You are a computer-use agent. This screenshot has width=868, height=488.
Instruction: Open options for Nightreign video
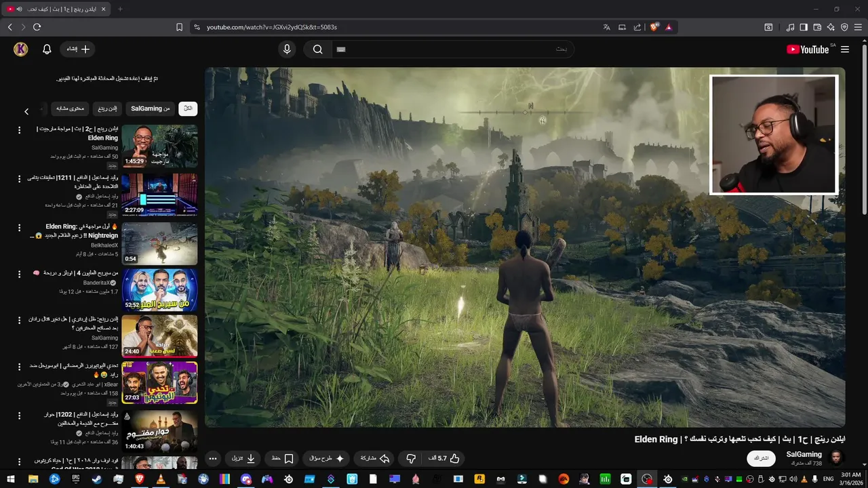[x=19, y=227]
